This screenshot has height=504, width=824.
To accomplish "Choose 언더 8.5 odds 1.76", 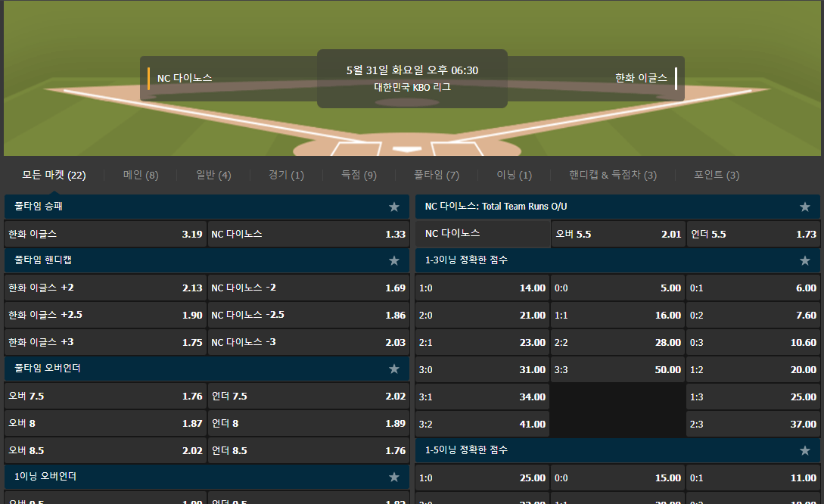I will [309, 450].
